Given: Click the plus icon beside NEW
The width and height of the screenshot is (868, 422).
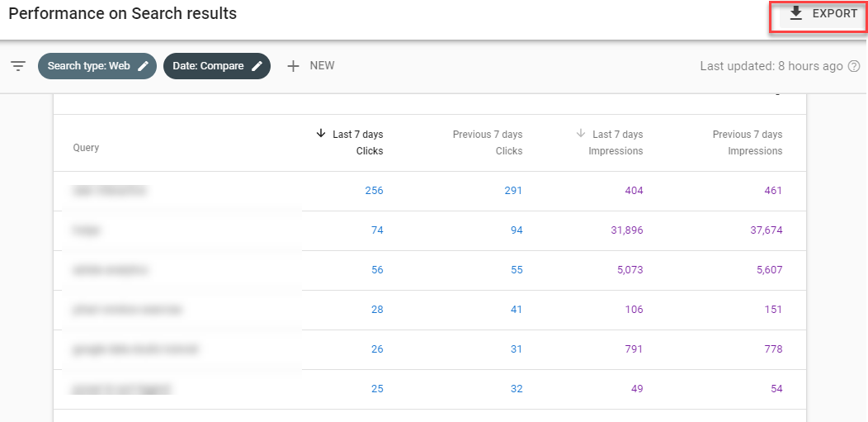Looking at the screenshot, I should click(x=293, y=66).
